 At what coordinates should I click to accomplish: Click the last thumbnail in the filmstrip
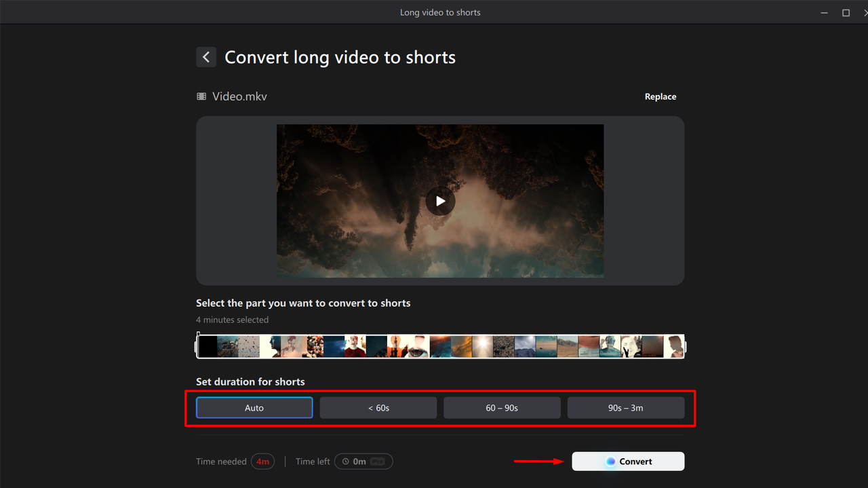click(673, 347)
